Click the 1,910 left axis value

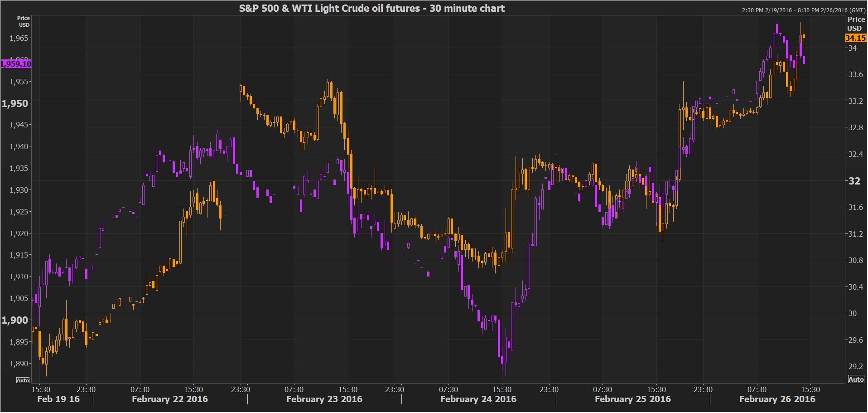coord(19,277)
